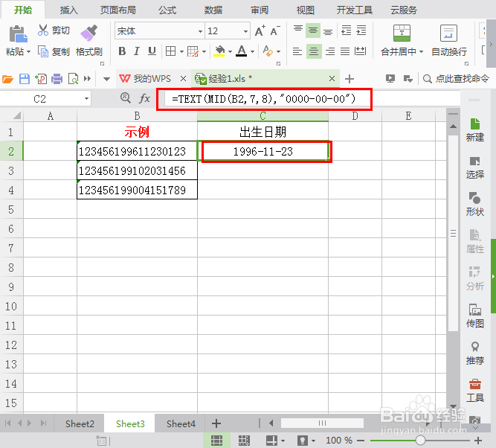Screen dimensions: 496x448
Task: Click the font color A icon
Action: tap(242, 51)
